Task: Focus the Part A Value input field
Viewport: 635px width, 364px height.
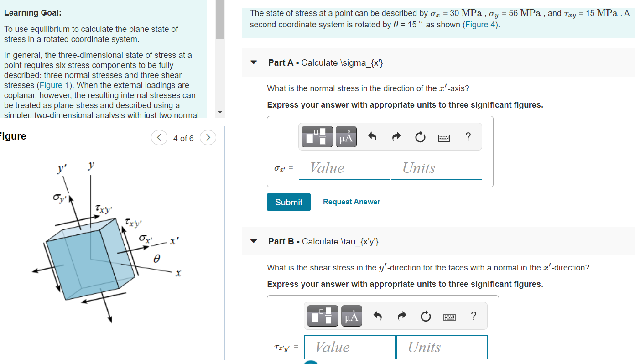Action: coord(344,168)
